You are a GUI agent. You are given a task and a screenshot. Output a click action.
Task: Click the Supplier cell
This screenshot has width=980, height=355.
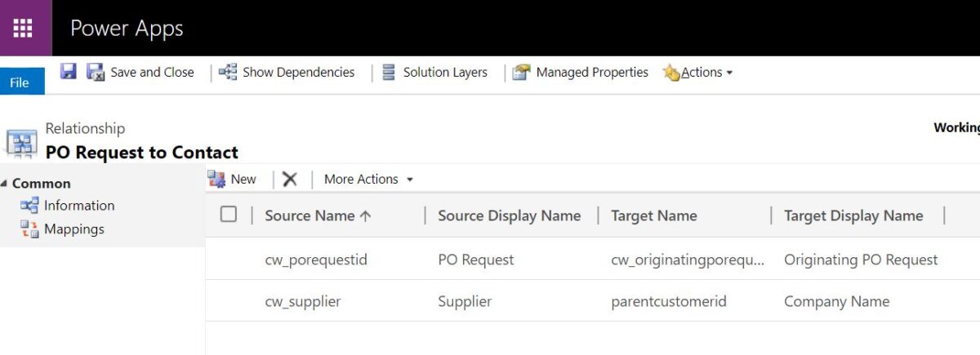click(465, 301)
